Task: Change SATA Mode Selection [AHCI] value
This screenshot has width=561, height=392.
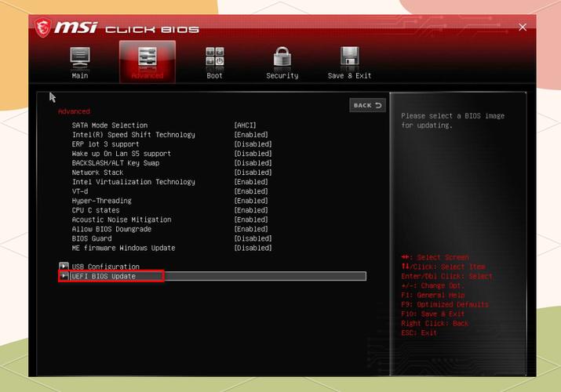Action: coord(245,125)
